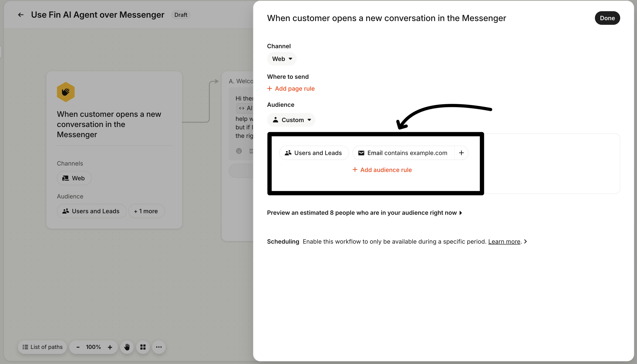637x364 pixels.
Task: Click the Draft status badge
Action: [x=181, y=15]
